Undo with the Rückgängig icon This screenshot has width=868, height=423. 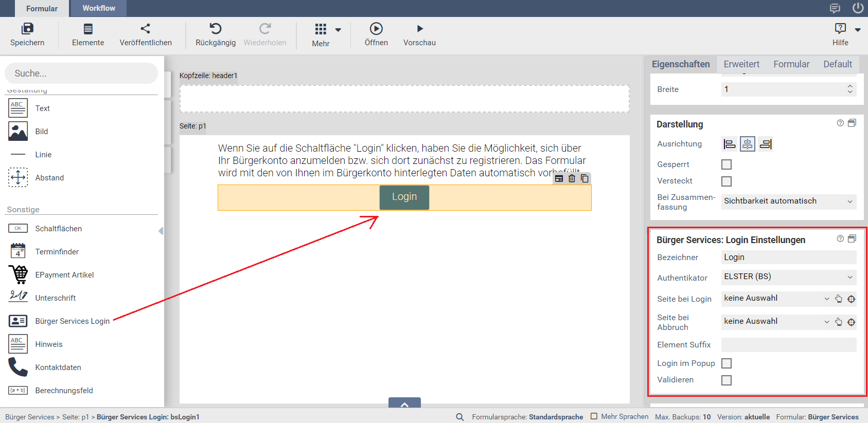(x=216, y=29)
